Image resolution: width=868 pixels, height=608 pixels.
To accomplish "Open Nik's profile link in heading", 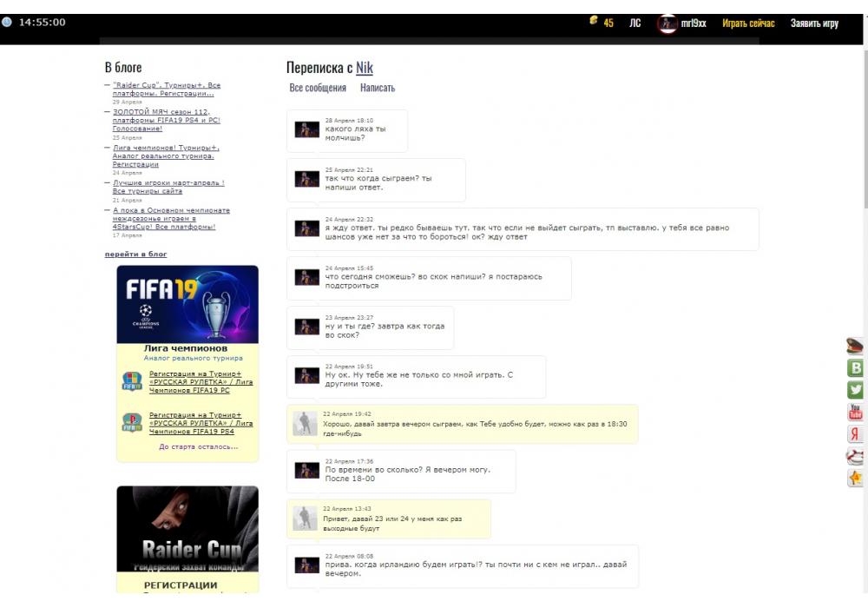I will [x=365, y=68].
